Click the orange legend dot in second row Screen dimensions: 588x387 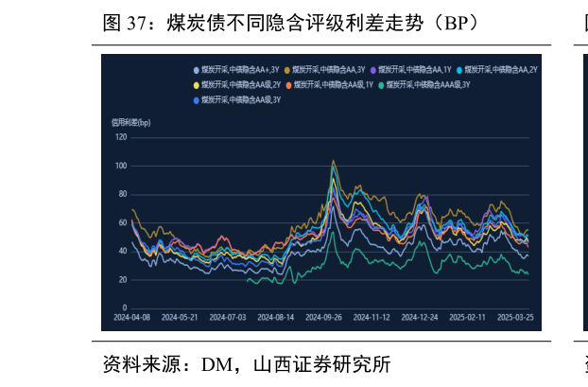pyautogui.click(x=288, y=85)
